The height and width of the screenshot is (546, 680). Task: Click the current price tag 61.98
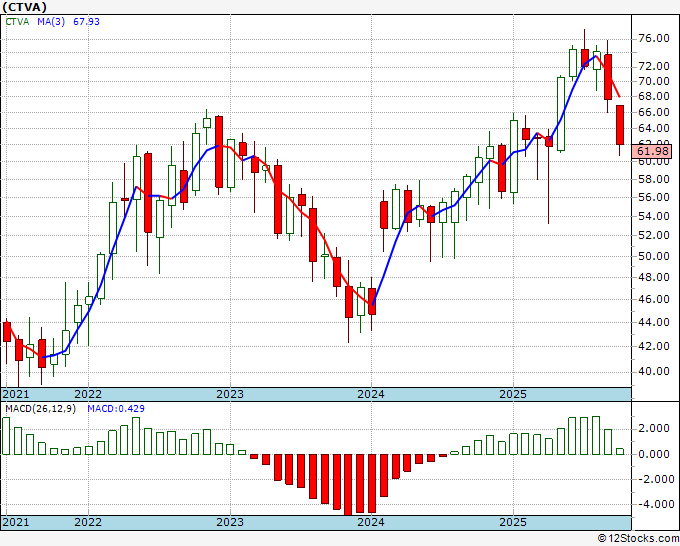pos(653,151)
